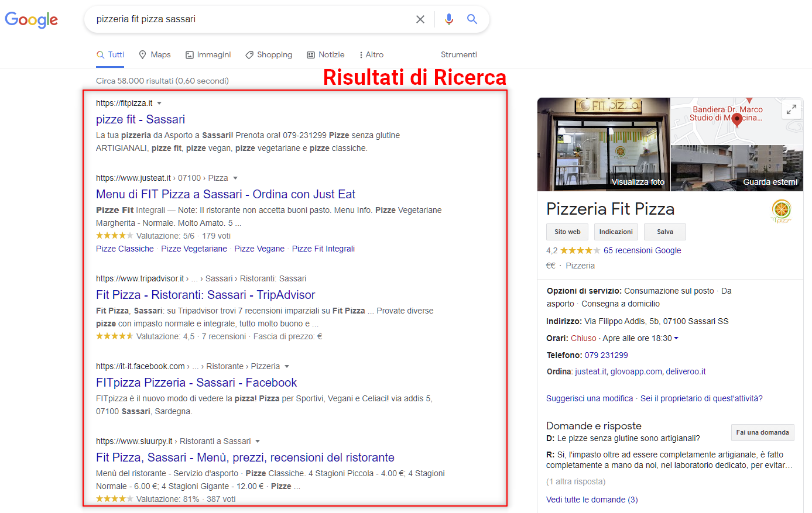
Task: Open the 'Guarda esterni' street view
Action: [737, 168]
